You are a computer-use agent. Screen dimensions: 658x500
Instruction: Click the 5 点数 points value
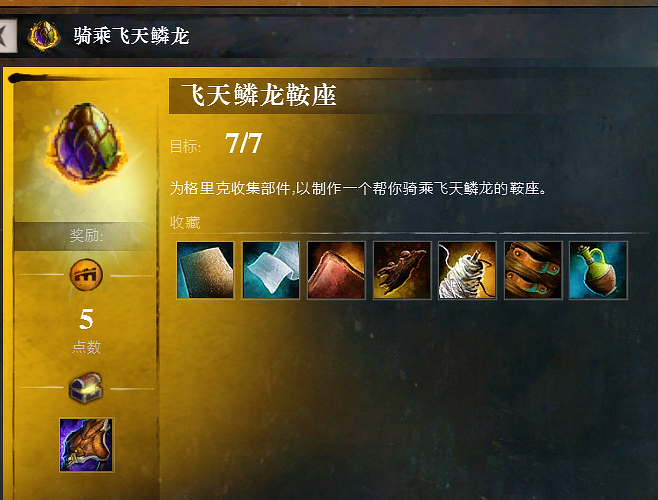86,331
